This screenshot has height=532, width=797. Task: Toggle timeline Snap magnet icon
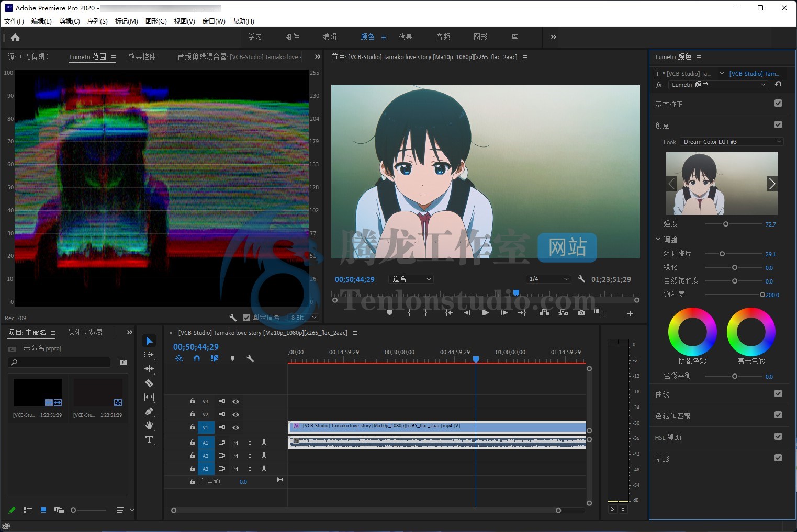point(197,358)
